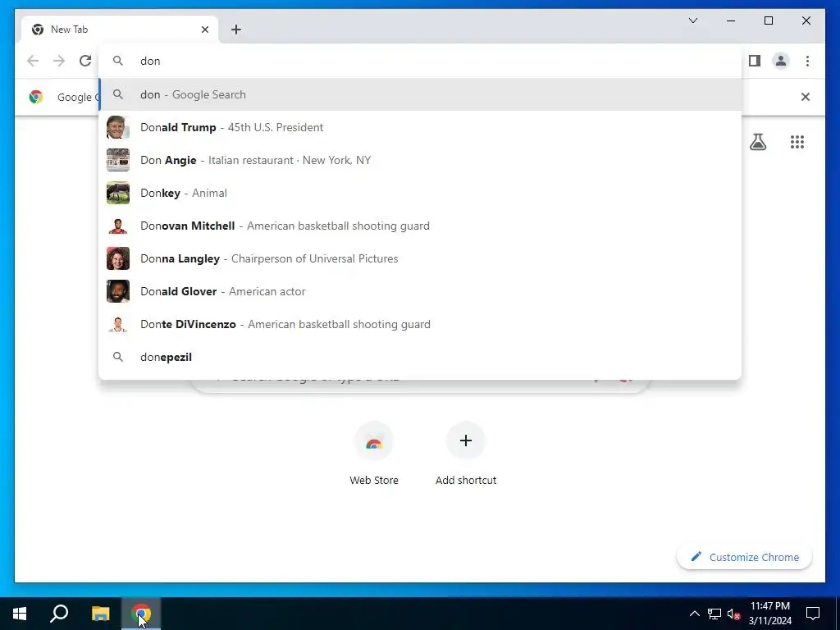The image size is (840, 630).
Task: Open the Windows Start menu
Action: 20,614
